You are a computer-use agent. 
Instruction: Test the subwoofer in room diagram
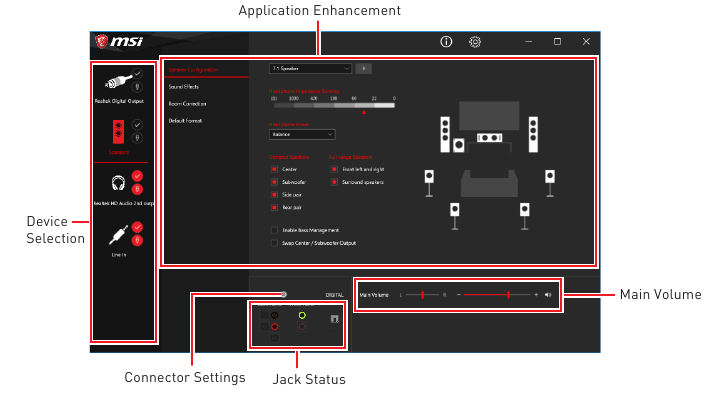point(458,145)
